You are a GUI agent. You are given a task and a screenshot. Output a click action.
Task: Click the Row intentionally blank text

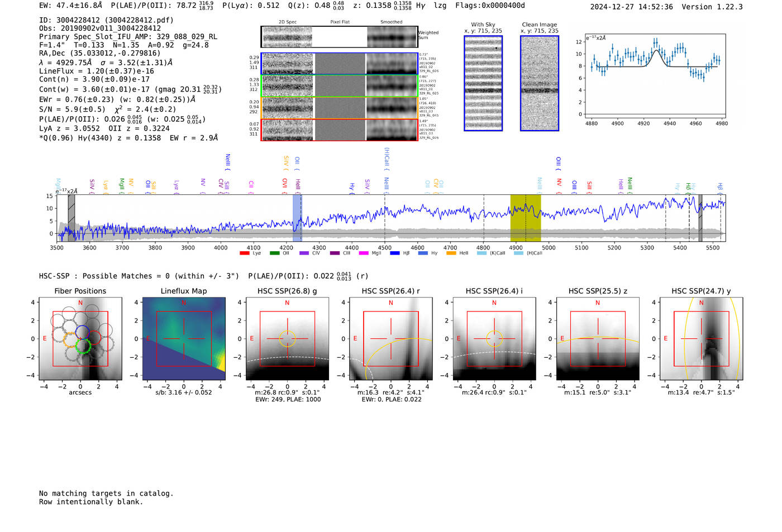(x=91, y=502)
